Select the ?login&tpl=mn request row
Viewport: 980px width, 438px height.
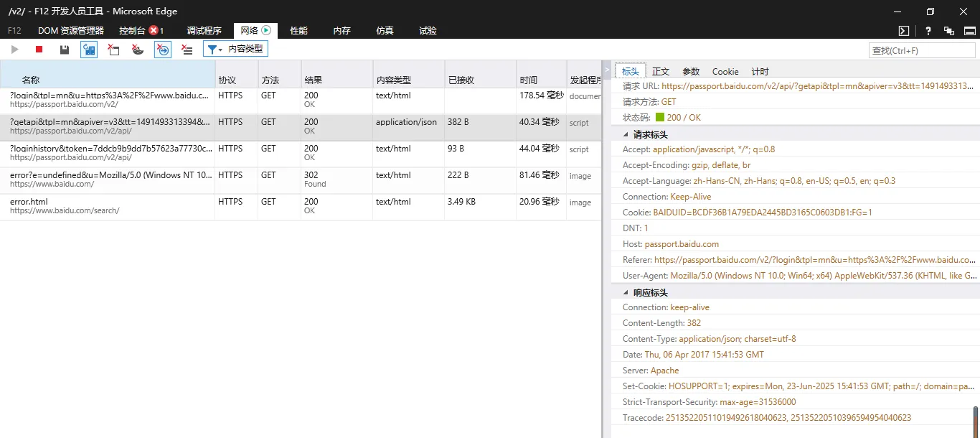301,101
